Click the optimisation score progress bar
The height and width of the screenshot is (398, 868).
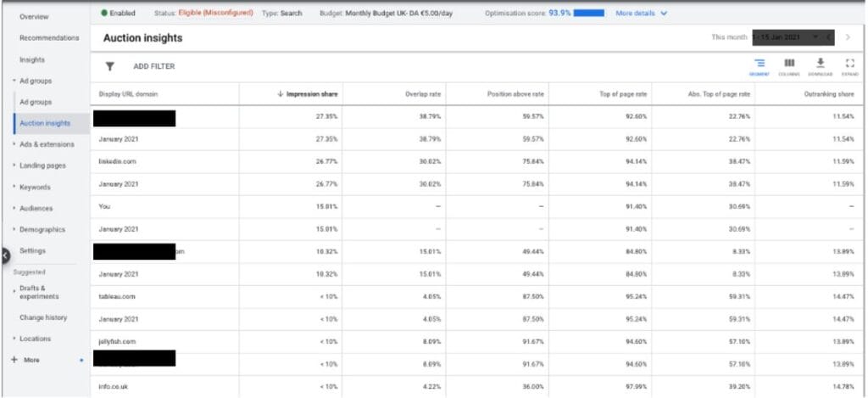coord(588,14)
